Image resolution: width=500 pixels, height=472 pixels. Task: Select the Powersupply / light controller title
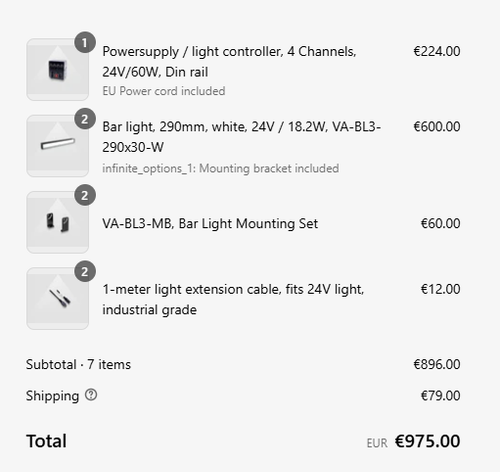point(229,62)
